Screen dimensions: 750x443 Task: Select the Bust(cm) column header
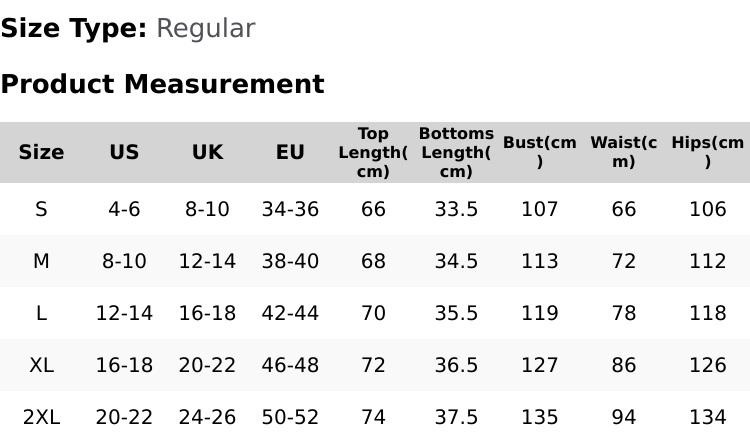tap(540, 152)
